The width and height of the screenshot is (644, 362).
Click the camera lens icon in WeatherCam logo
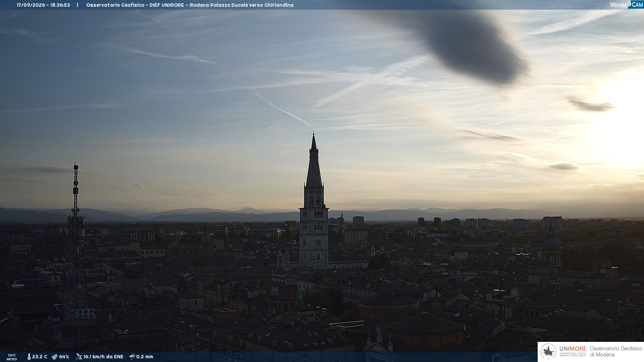pos(629,4)
